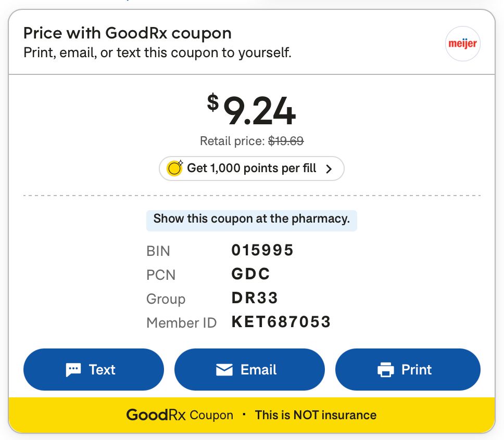This screenshot has height=440, width=504.
Task: Email this coupon to yourself
Action: (249, 370)
